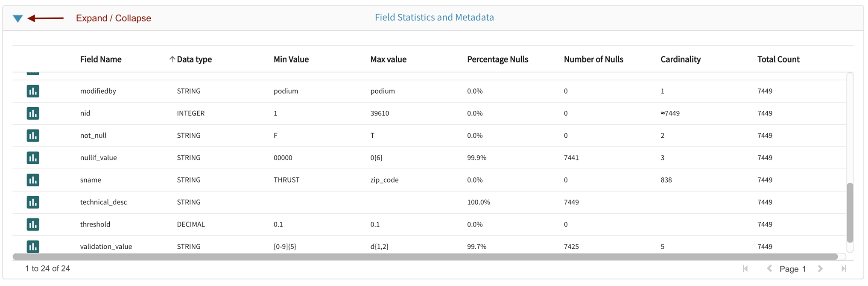Go to next page arrow

click(x=820, y=269)
